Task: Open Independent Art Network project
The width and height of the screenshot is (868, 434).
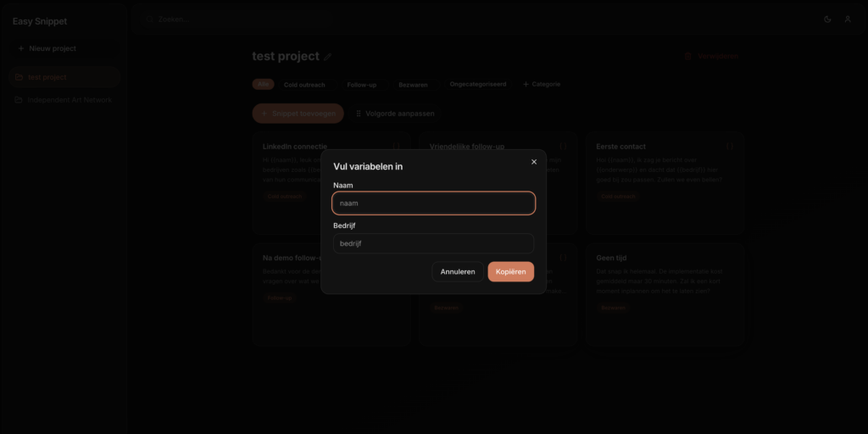Action: point(64,100)
